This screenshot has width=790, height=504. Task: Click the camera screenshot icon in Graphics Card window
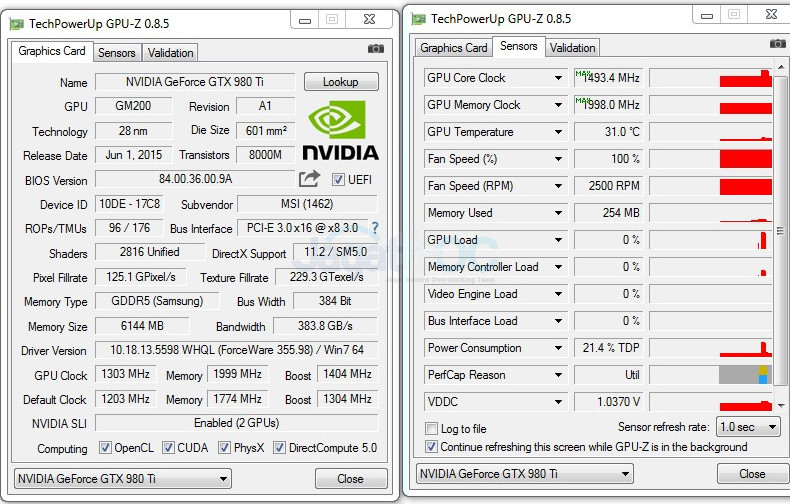click(375, 48)
